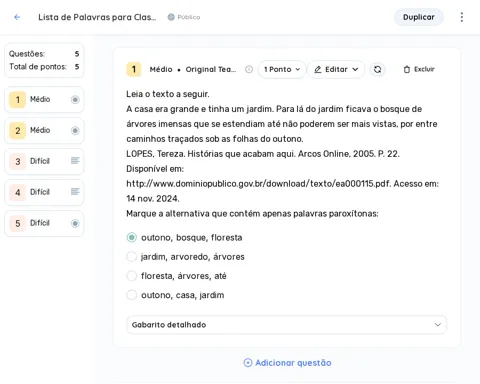Click the regenerate question refresh icon
This screenshot has width=480, height=384.
pos(377,69)
